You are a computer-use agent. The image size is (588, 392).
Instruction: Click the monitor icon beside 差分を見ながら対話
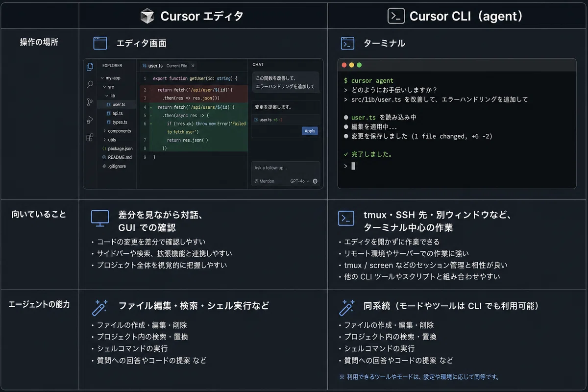100,219
